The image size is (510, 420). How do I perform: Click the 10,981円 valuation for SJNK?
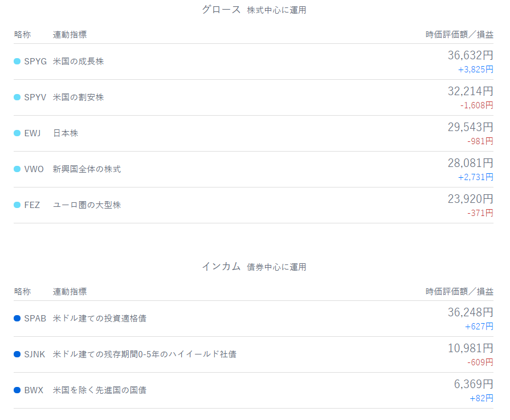(x=470, y=348)
